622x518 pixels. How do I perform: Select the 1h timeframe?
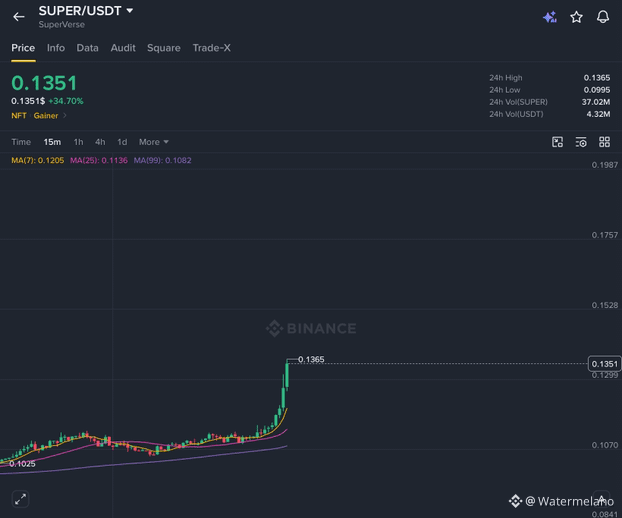pyautogui.click(x=79, y=142)
